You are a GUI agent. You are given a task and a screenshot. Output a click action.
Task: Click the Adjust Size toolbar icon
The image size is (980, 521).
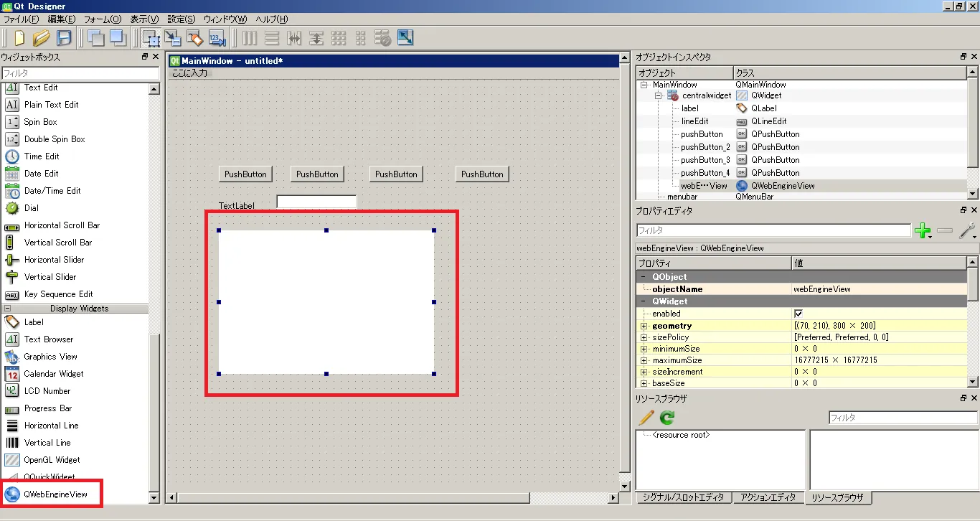405,38
